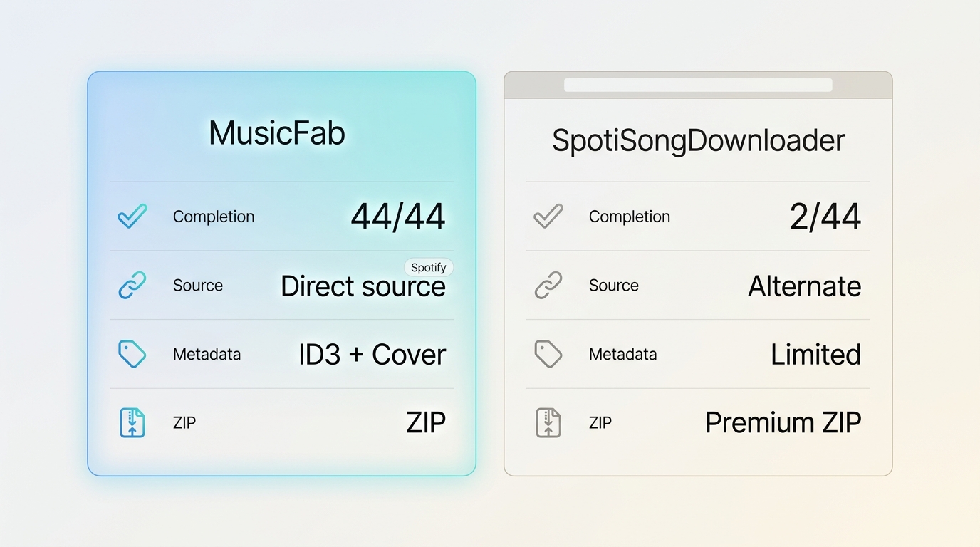Click the SpotiSongDownloader ZIP file icon
Screen dimensions: 980x547
point(548,422)
